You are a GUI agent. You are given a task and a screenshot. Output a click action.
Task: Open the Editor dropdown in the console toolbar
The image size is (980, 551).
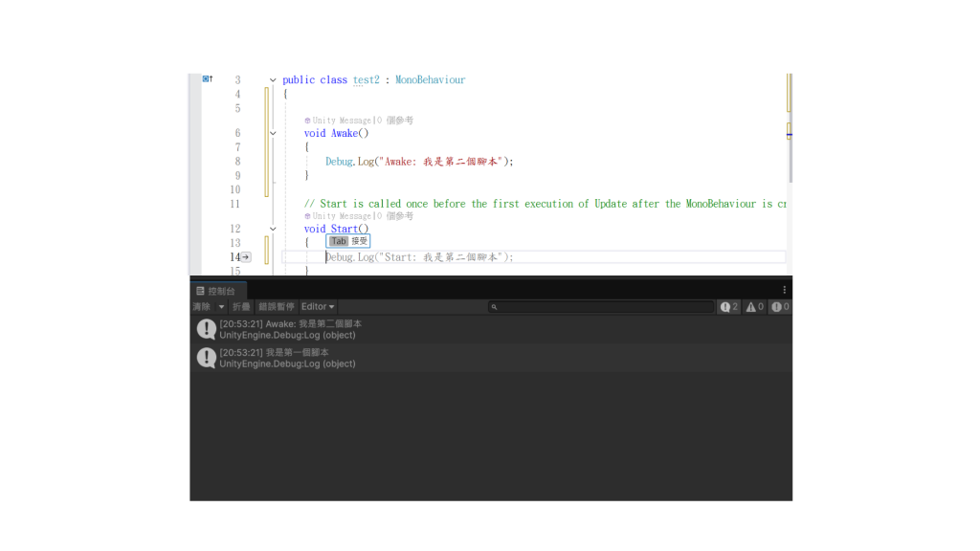(x=318, y=307)
